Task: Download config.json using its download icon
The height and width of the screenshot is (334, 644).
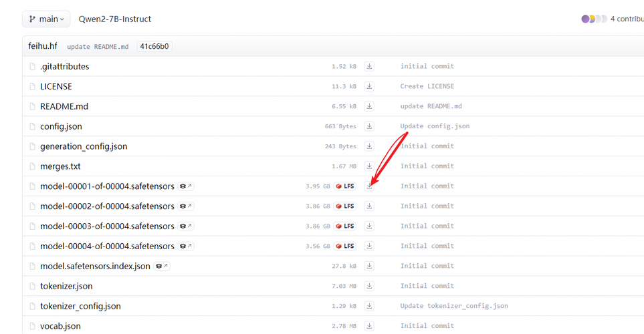Action: 369,126
